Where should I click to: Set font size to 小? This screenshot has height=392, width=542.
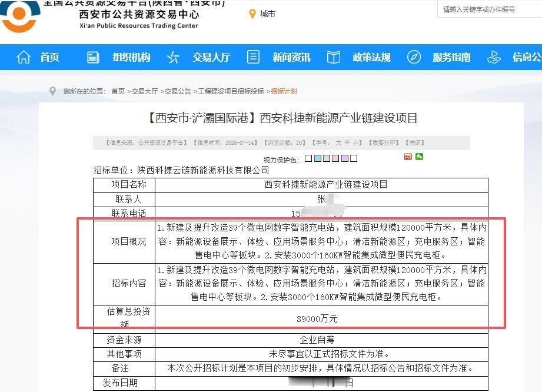[355, 143]
